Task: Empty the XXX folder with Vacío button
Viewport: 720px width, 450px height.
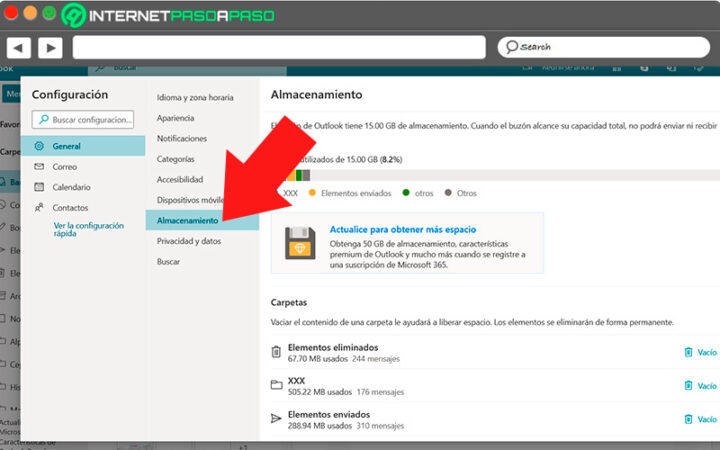Action: (700, 386)
